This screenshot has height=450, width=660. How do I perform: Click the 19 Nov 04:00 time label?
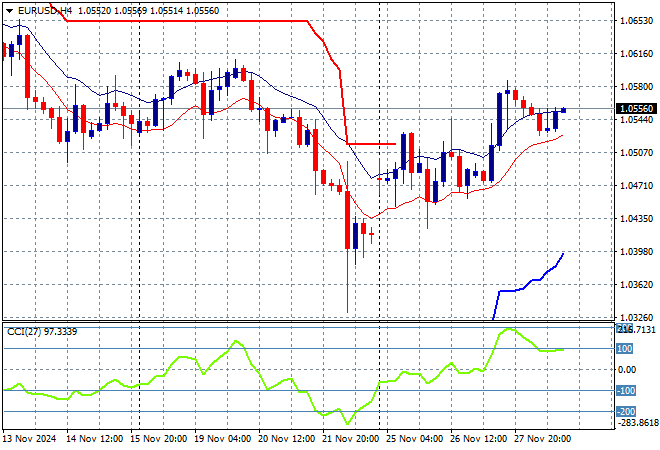223,439
